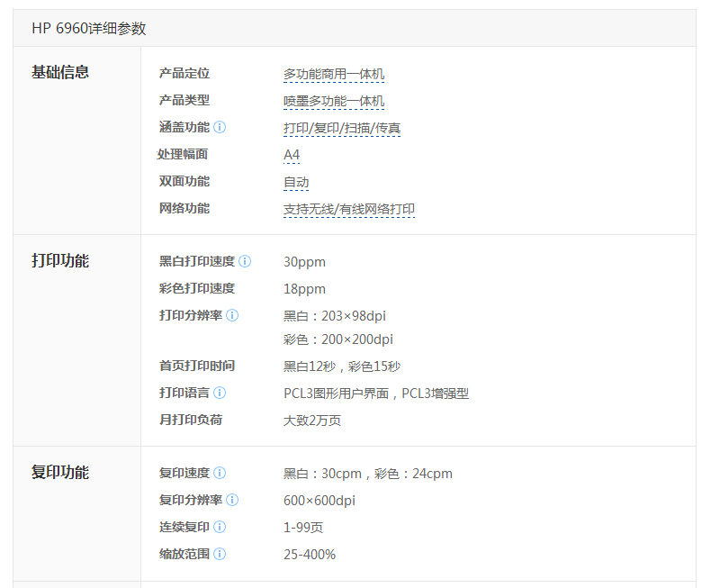Click info icon beside 复印分辨率

click(232, 500)
